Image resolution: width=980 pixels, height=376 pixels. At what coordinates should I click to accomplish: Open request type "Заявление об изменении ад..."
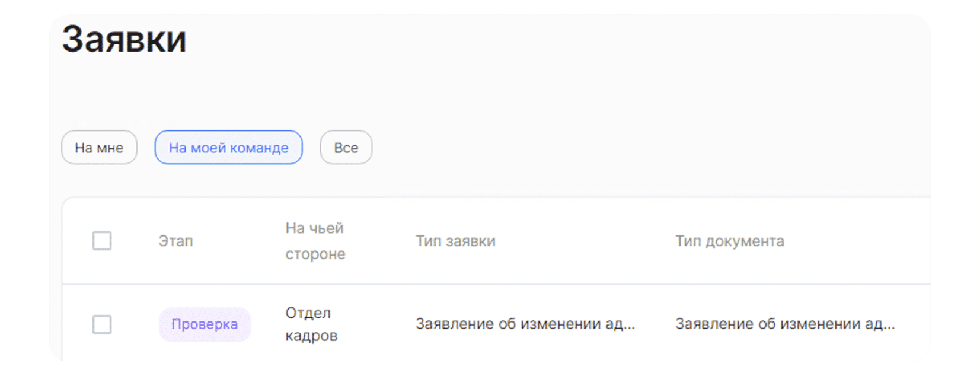pyautogui.click(x=525, y=324)
